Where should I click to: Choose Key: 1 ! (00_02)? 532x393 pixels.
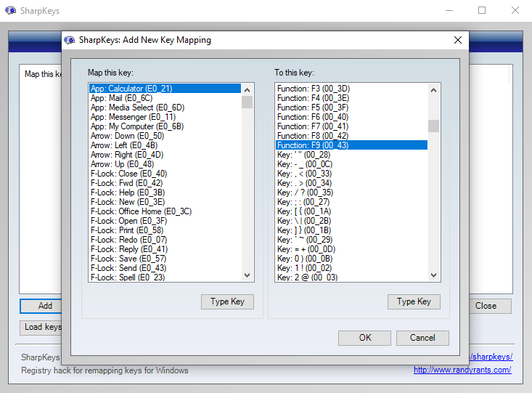tap(351, 268)
